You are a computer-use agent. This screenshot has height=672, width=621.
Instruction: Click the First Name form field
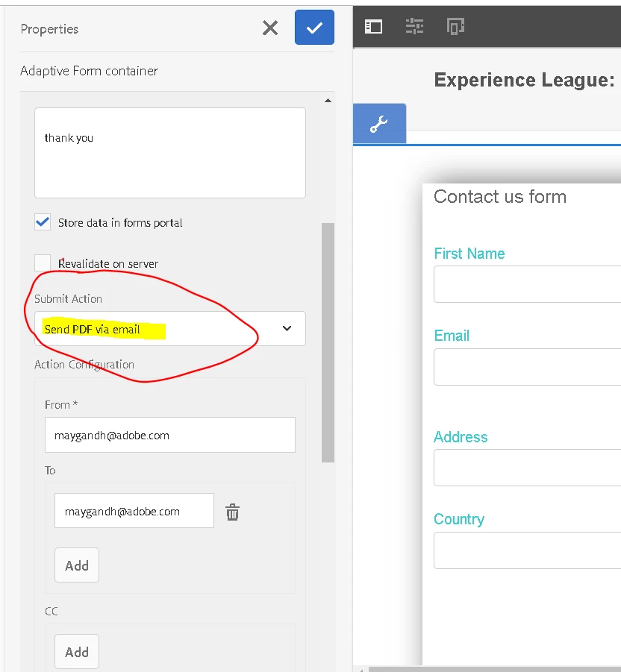tap(528, 284)
